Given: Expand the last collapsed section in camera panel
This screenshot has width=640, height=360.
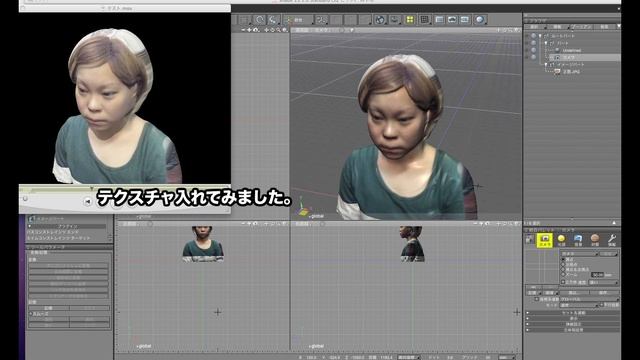Looking at the screenshot, I should (x=573, y=330).
